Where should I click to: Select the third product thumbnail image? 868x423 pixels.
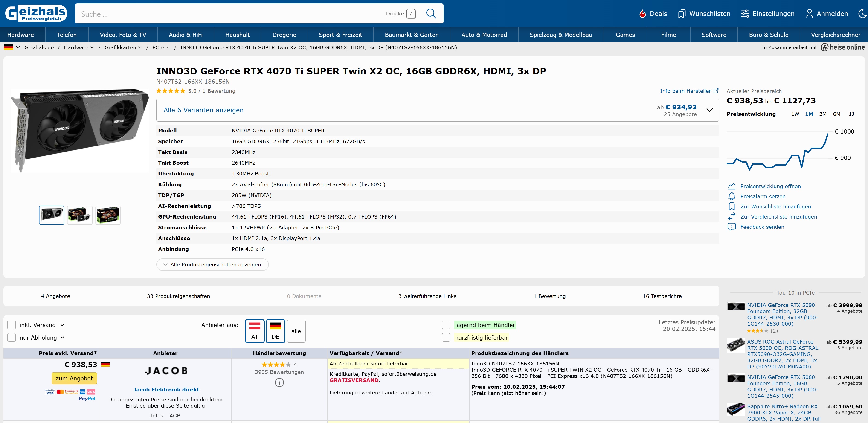click(108, 215)
